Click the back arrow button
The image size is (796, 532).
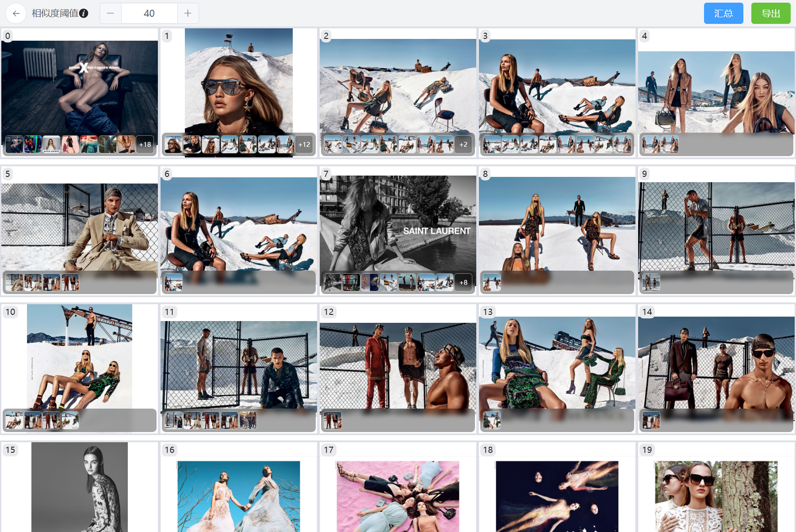(16, 13)
